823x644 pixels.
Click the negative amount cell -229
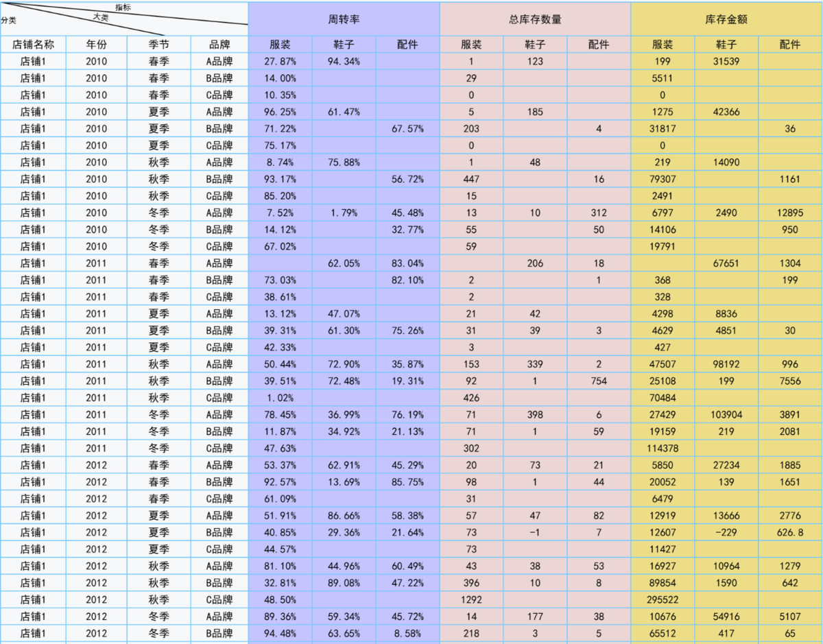click(x=726, y=532)
